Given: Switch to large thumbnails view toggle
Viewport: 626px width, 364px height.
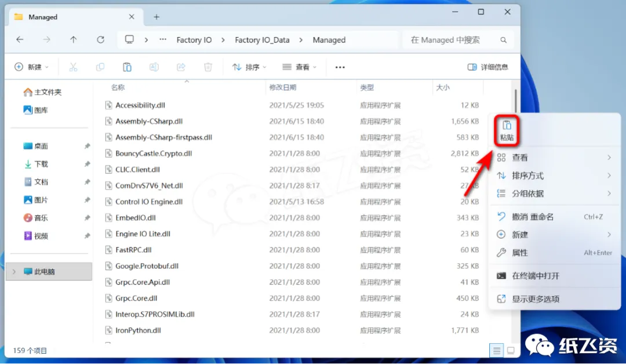Looking at the screenshot, I should tap(511, 351).
